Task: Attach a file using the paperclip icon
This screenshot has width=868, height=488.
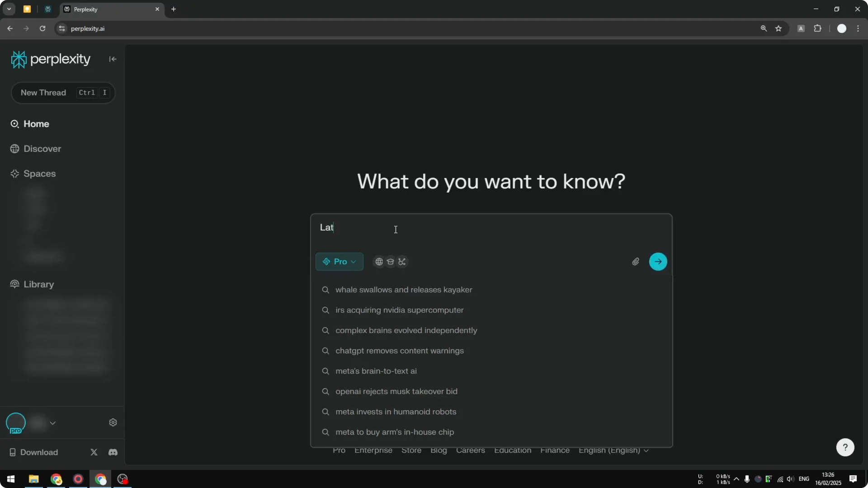Action: click(635, 262)
